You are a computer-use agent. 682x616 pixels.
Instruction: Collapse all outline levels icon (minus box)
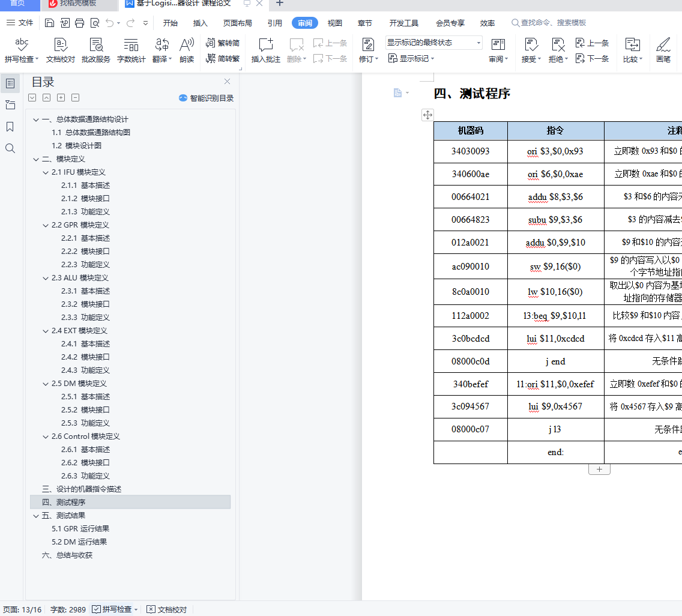point(75,97)
